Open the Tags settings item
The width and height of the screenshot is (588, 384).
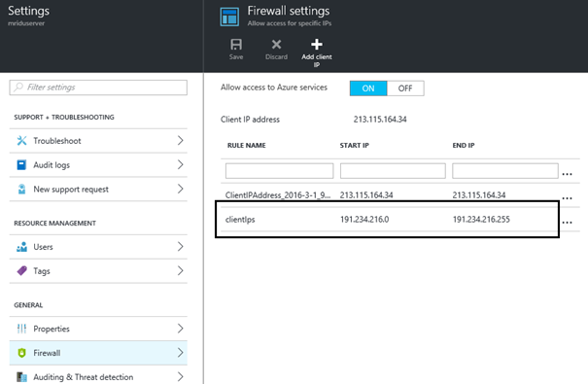tap(98, 271)
